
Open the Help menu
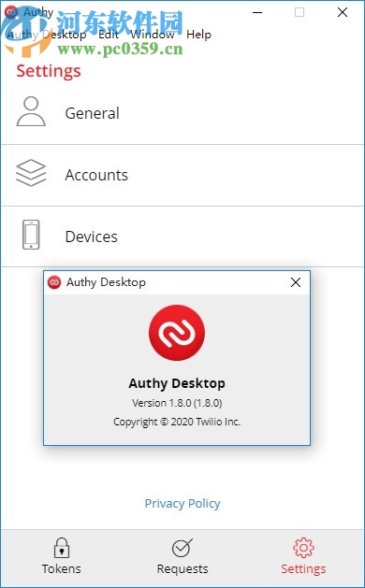pos(198,35)
